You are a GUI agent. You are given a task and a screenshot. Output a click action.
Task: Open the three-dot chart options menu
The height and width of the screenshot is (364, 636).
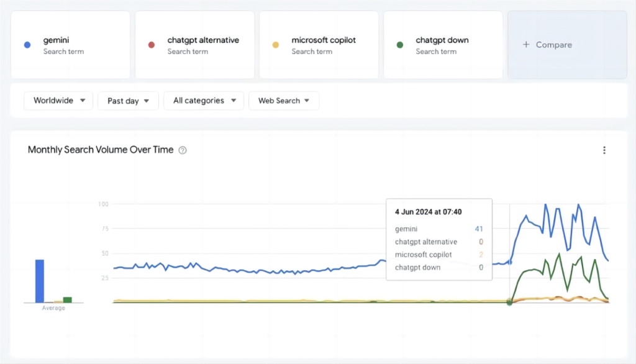tap(604, 150)
